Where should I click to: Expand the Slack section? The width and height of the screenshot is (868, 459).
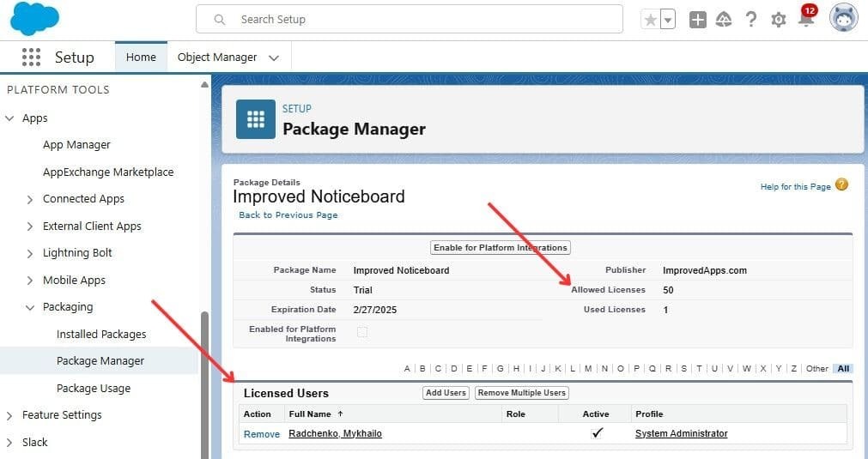click(x=9, y=443)
